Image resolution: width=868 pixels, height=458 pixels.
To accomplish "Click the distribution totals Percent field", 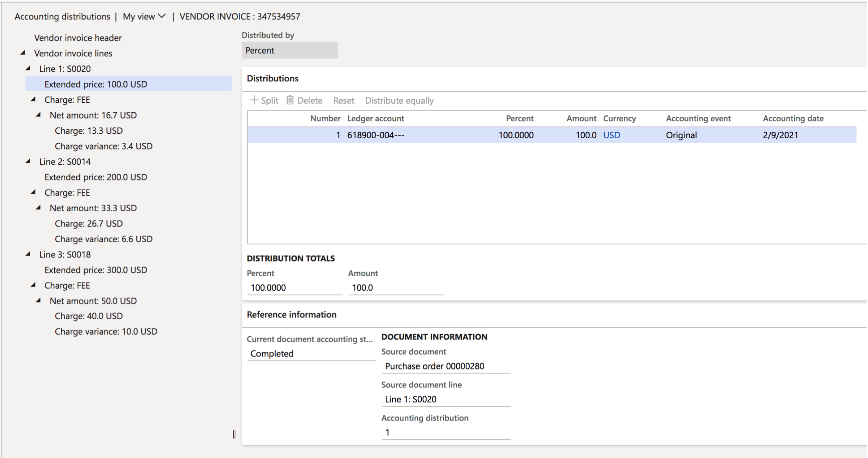I will (x=295, y=287).
